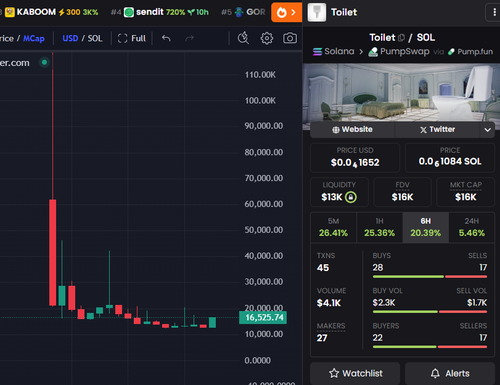Switch chart to MCap mode
500x385 pixels.
click(34, 38)
